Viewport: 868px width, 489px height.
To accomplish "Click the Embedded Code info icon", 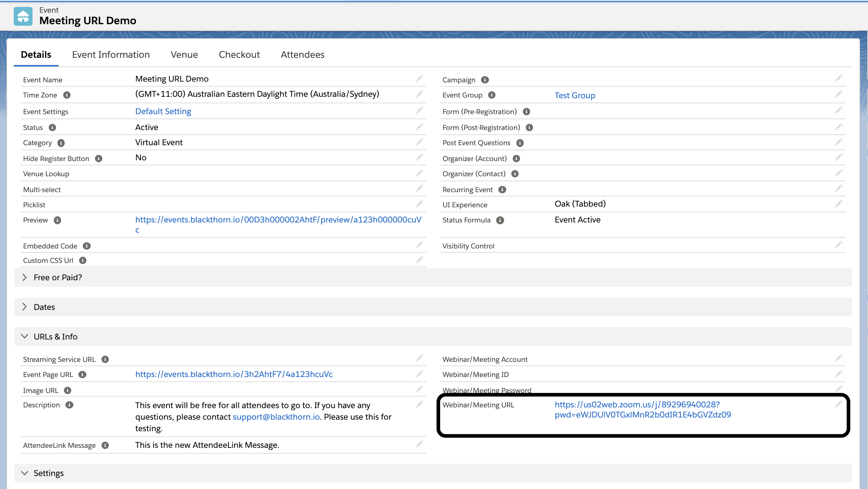I will click(x=87, y=246).
